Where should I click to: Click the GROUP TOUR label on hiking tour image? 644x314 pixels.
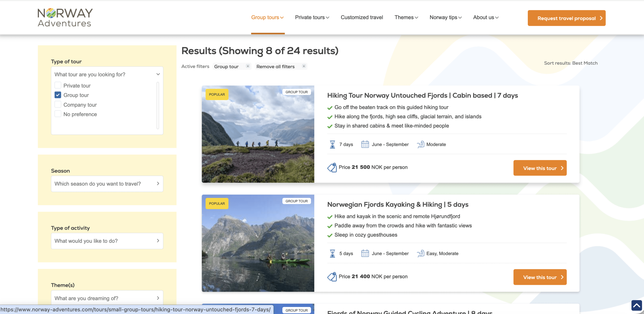point(297,92)
